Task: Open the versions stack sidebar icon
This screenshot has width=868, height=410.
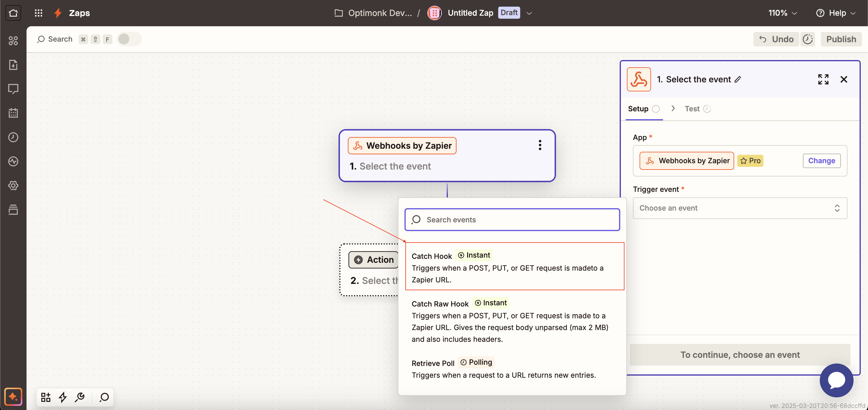Action: (x=13, y=209)
